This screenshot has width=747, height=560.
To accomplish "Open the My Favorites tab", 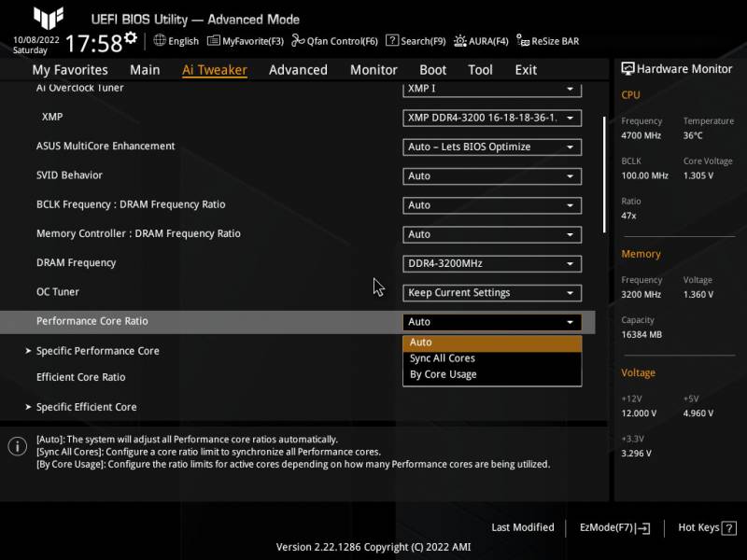I will pos(70,70).
